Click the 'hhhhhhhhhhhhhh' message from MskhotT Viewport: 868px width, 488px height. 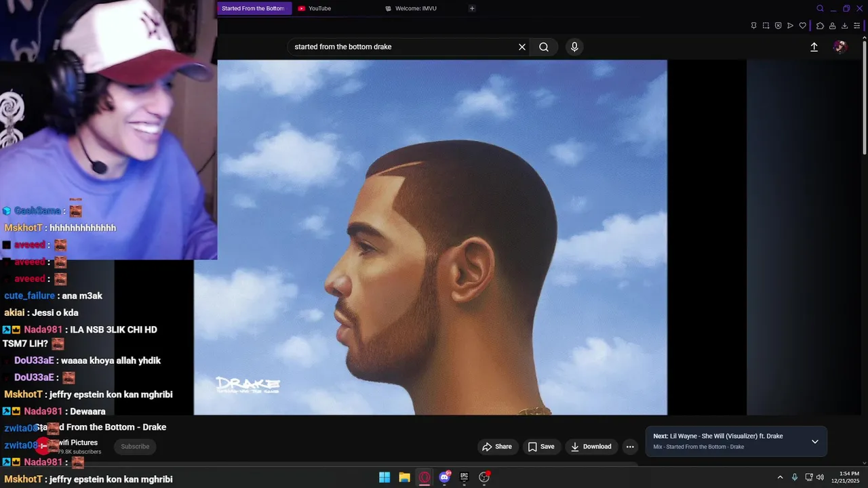pyautogui.click(x=83, y=228)
